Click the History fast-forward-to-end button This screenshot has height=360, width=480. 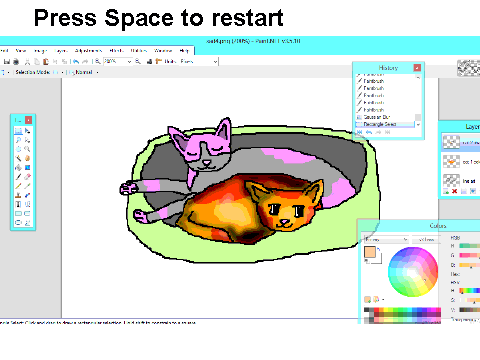click(387, 132)
